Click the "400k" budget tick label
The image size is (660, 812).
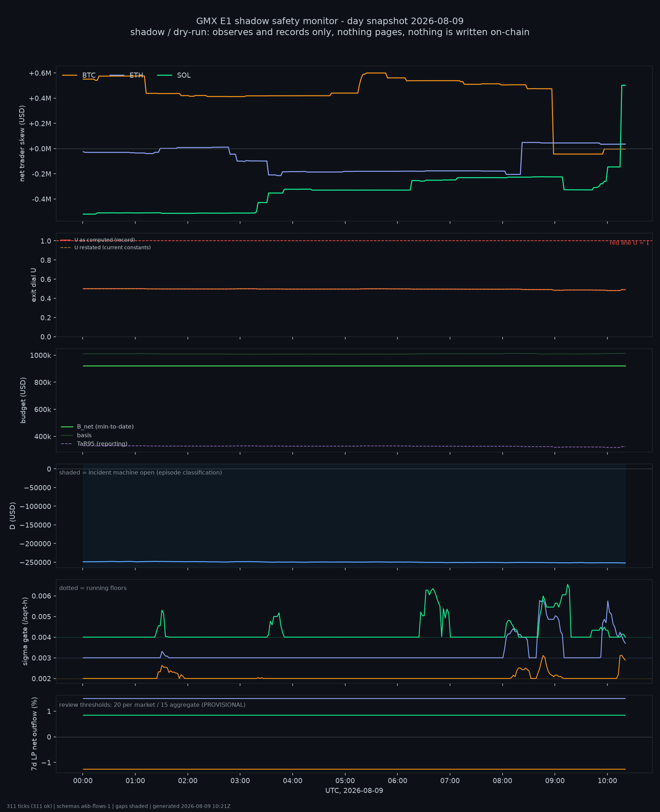[42, 437]
